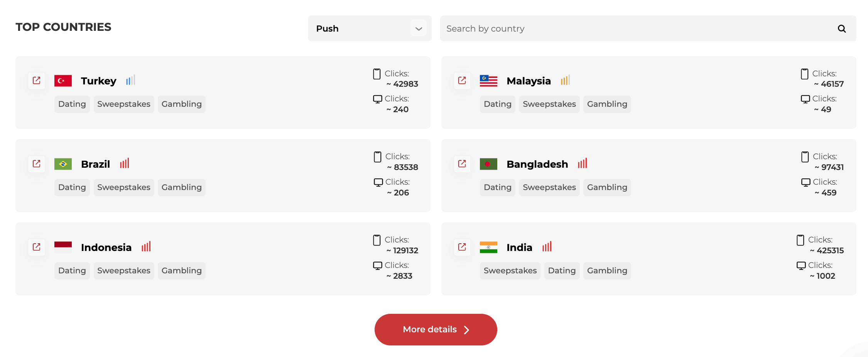Focus the Search by country field
Viewport: 868px width, 357px height.
[637, 29]
